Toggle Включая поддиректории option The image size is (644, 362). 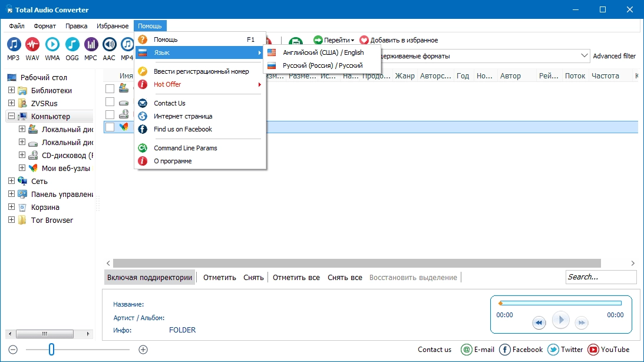[x=150, y=277]
